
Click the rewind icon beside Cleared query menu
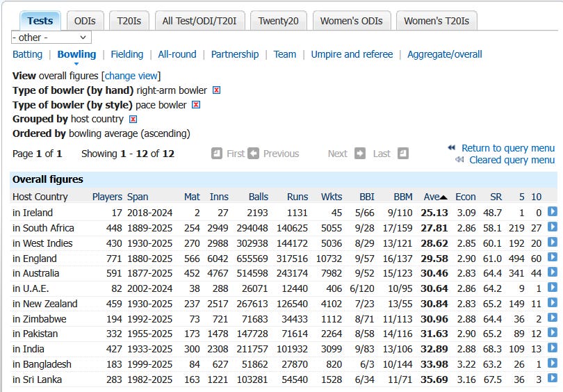459,159
